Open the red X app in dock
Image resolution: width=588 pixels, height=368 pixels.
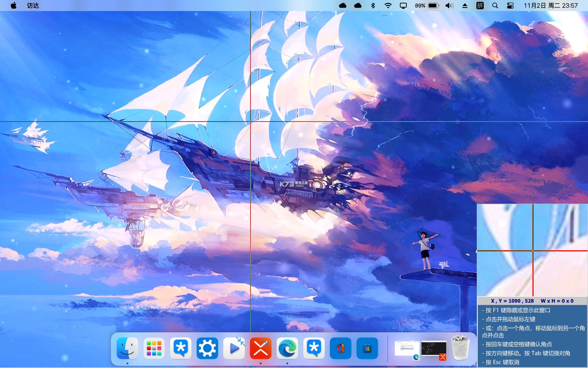(261, 348)
